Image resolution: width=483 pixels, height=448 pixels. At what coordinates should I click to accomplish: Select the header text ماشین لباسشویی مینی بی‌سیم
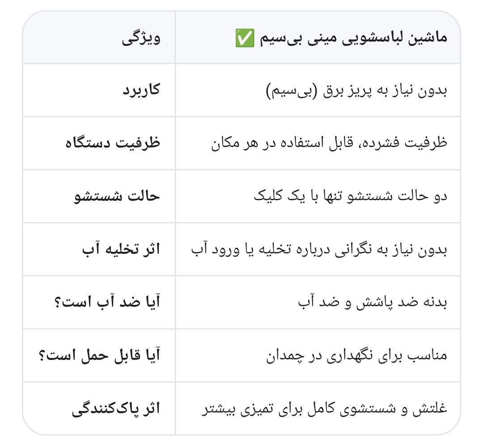point(353,38)
